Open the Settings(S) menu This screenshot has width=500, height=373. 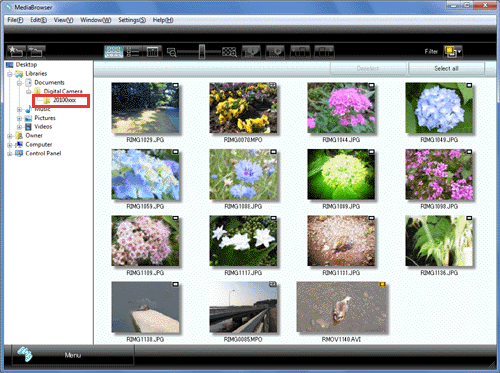(x=132, y=20)
